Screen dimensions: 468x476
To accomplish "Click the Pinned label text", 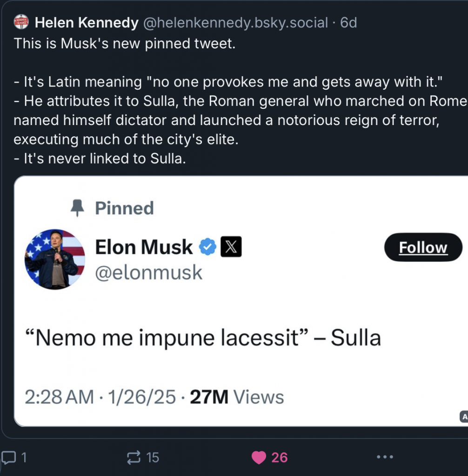I will (124, 208).
